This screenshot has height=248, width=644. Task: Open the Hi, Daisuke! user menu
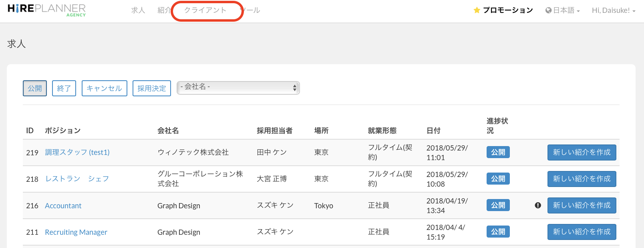pos(613,10)
